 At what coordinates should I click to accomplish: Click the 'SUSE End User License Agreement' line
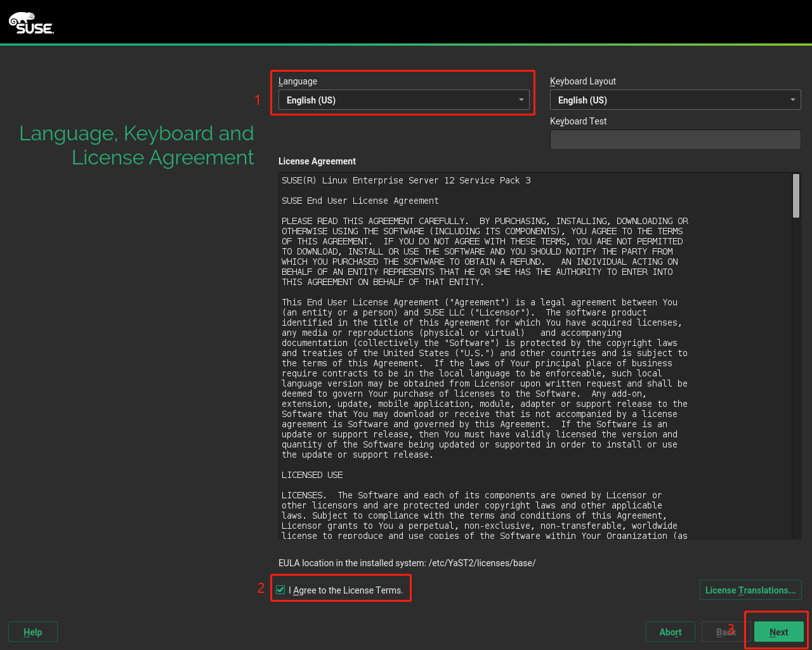[360, 201]
